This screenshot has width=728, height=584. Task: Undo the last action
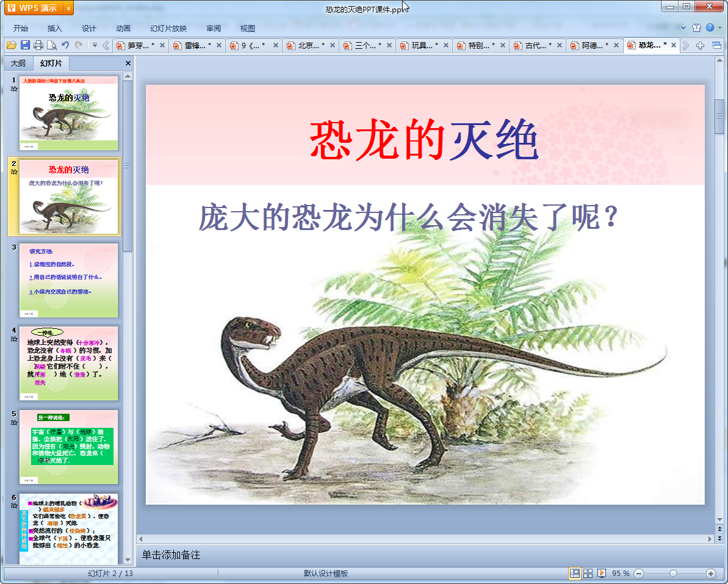point(65,45)
